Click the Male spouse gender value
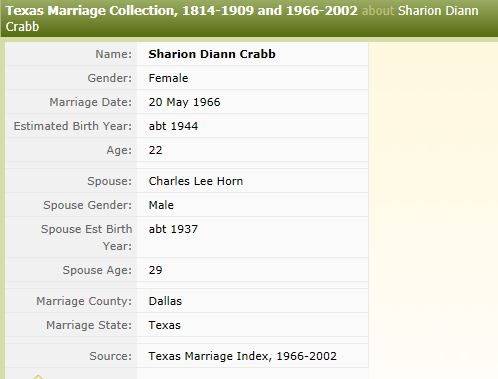498x379 pixels. pos(161,205)
